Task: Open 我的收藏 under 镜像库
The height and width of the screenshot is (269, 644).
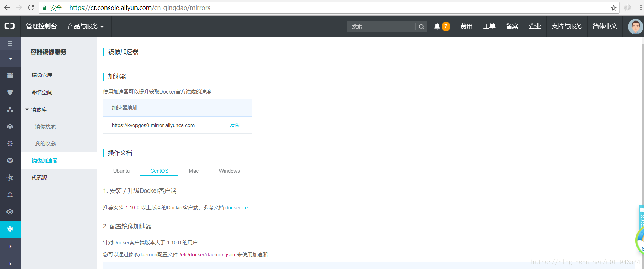Action: [x=45, y=143]
